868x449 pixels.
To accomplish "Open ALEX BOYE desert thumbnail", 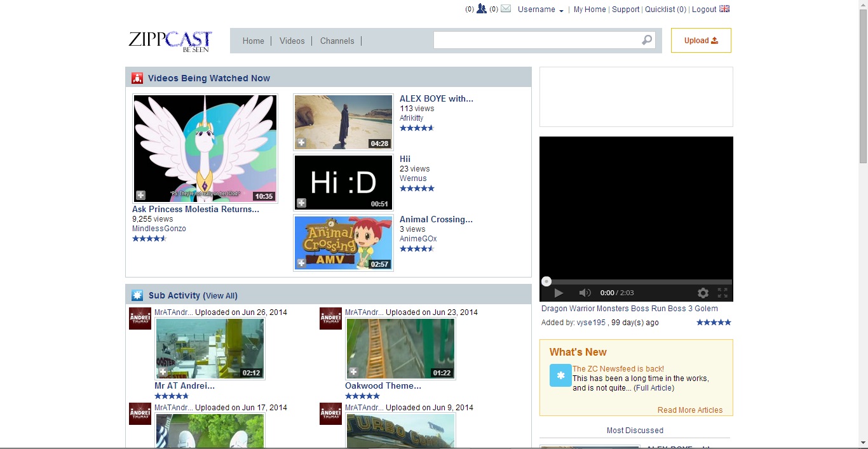I will pos(343,122).
